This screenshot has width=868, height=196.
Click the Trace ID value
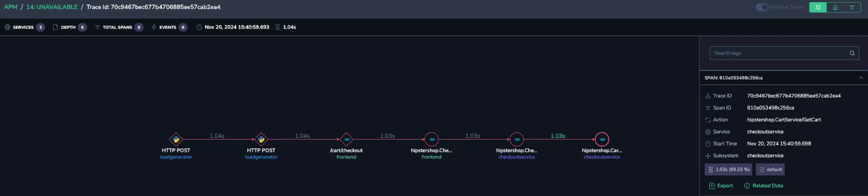(794, 96)
